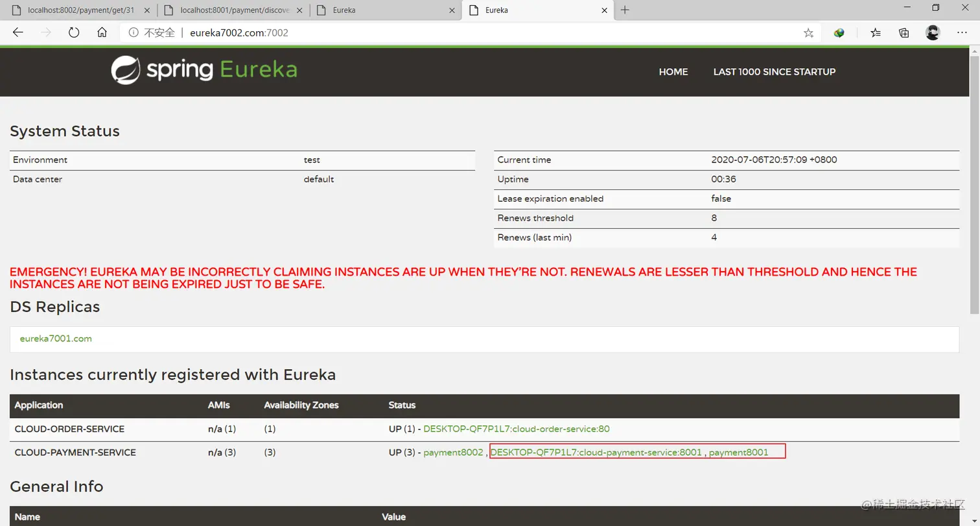
Task: Click the Availability Zones column header
Action: [301, 405]
